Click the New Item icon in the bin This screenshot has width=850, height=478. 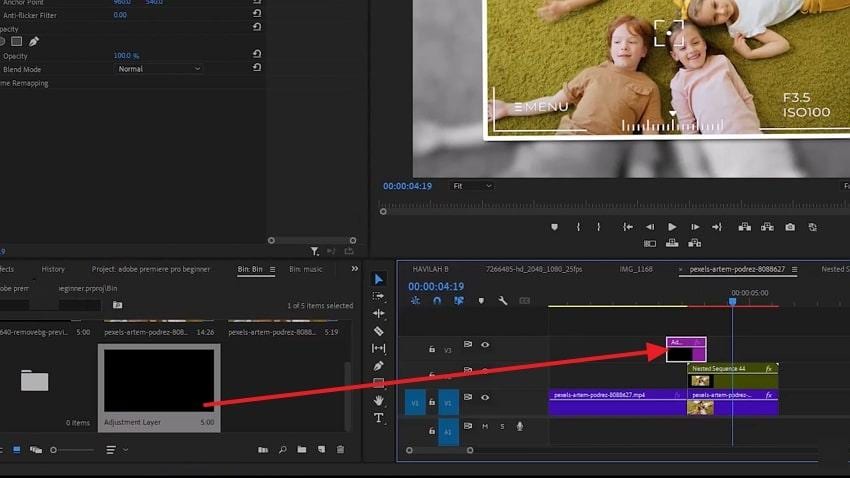pyautogui.click(x=321, y=450)
